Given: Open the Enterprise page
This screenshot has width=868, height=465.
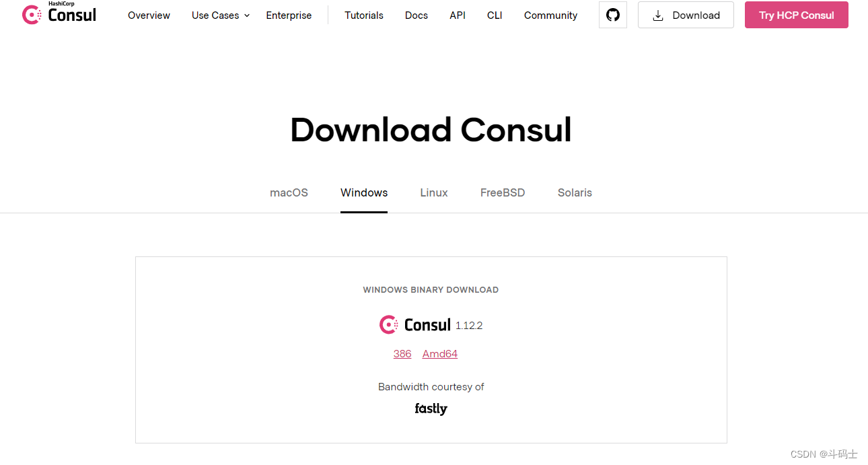Looking at the screenshot, I should (x=289, y=15).
